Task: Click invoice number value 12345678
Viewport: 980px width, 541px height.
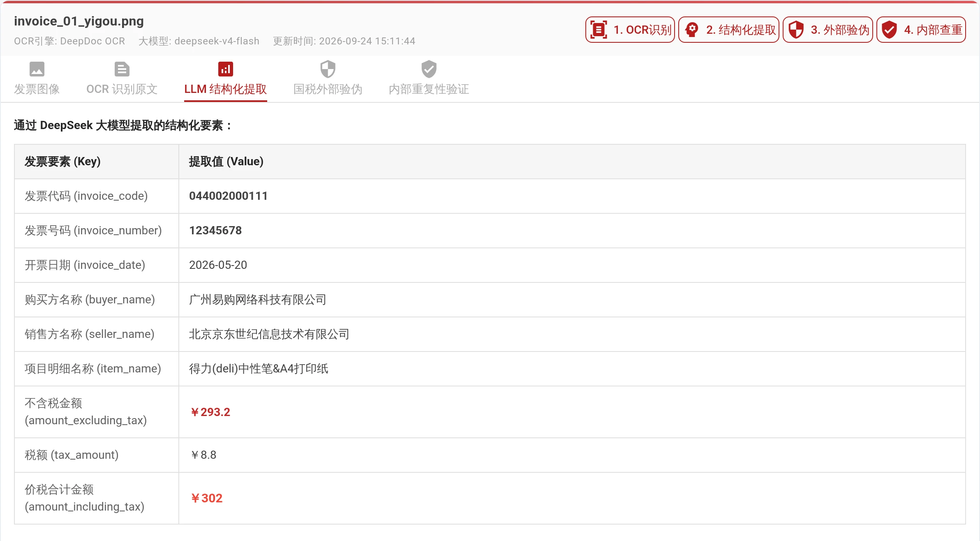Action: click(215, 231)
